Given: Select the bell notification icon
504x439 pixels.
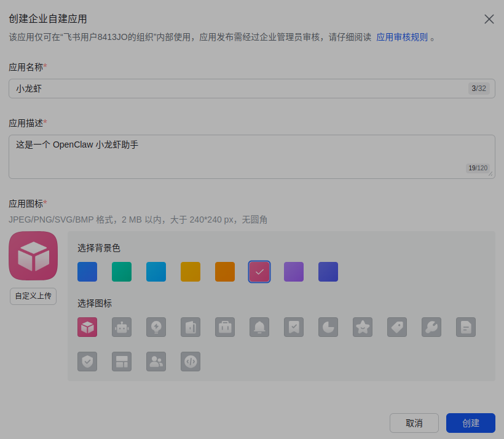Looking at the screenshot, I should [x=259, y=327].
